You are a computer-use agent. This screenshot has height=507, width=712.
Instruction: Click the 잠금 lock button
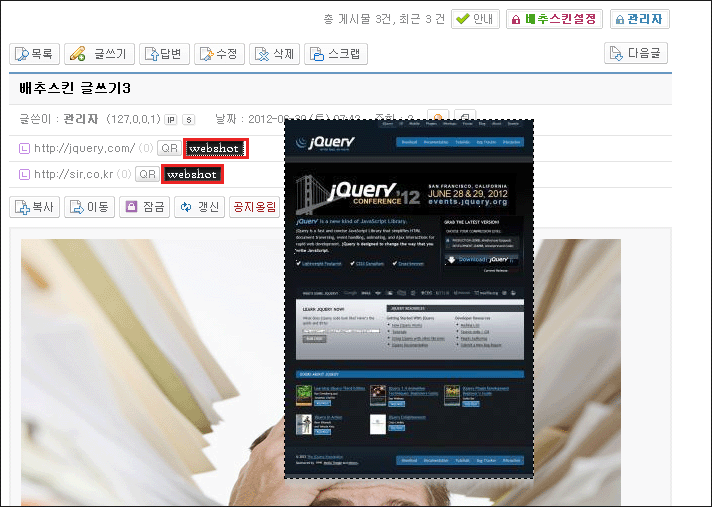coord(144,207)
